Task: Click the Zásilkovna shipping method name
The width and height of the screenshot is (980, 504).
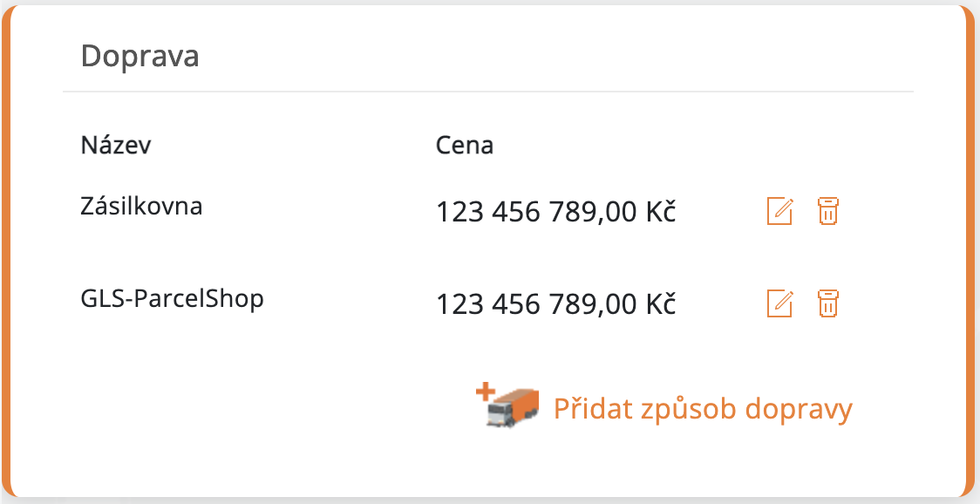Action: [142, 206]
